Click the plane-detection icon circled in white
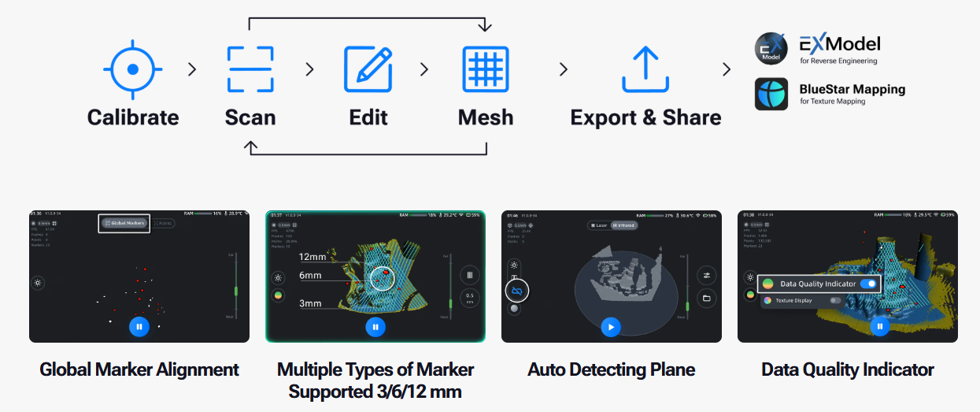Viewport: 980px width, 412px height. tap(517, 291)
